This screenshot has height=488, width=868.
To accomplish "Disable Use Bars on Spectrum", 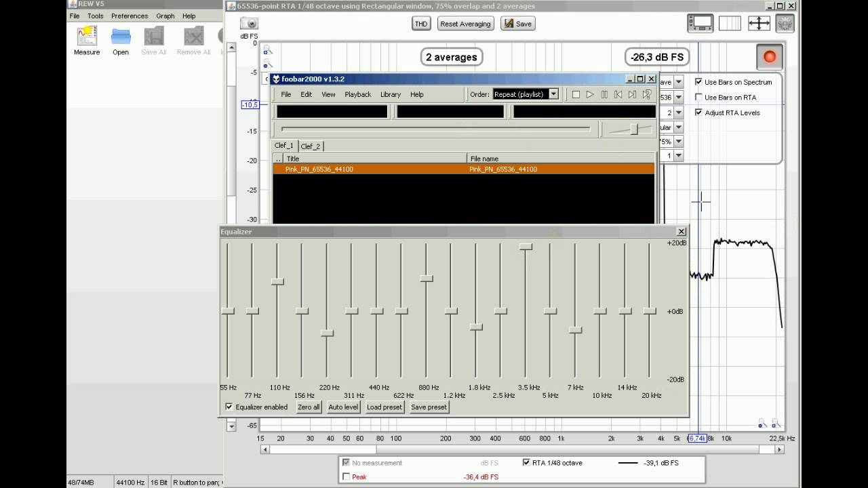I will [x=698, y=82].
